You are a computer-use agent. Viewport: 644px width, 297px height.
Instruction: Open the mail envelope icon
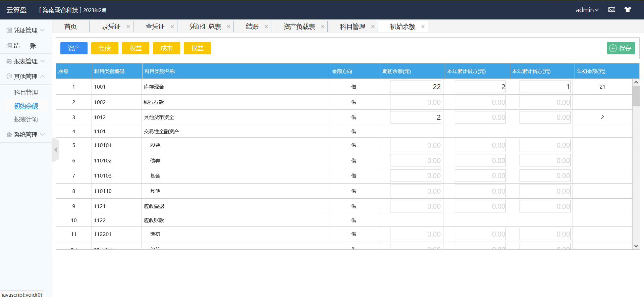[x=612, y=10]
